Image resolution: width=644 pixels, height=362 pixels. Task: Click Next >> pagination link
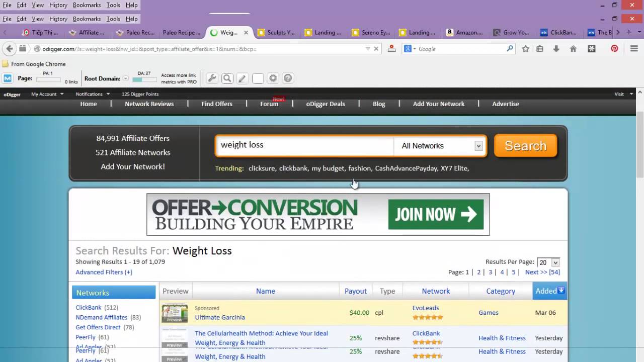[542, 272]
